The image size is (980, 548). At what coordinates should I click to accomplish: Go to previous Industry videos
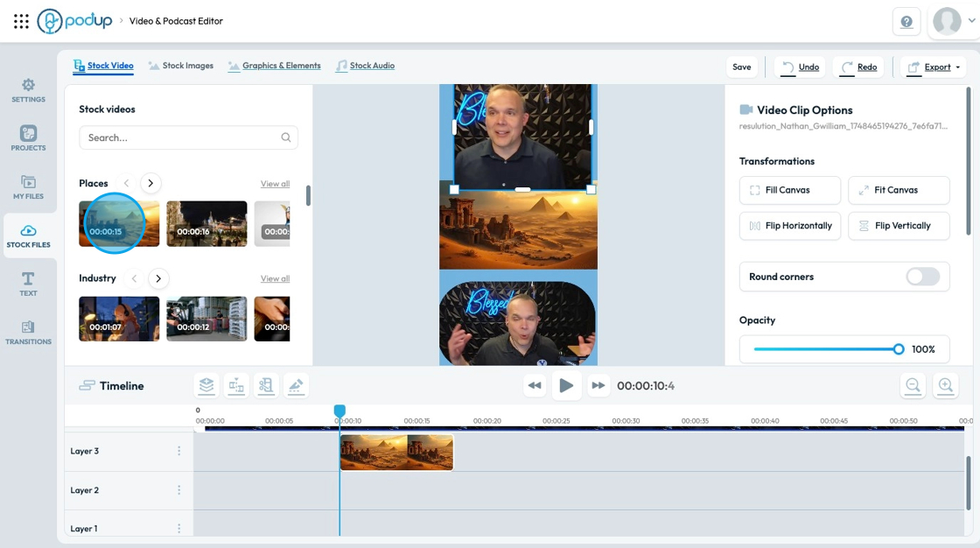click(x=134, y=278)
